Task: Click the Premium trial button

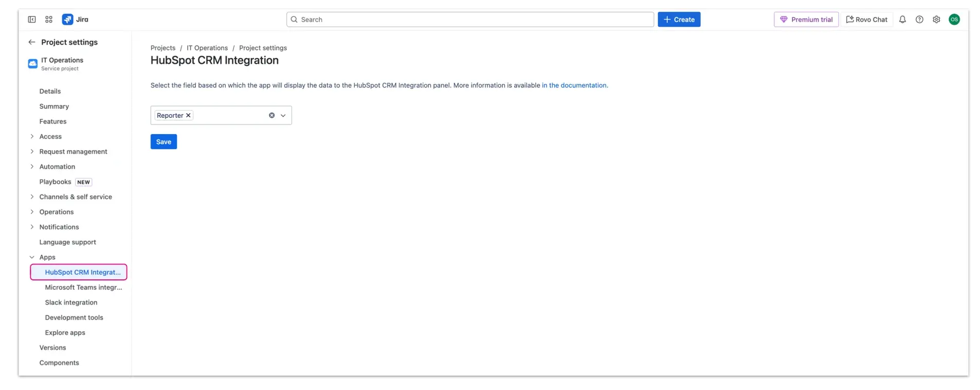Action: tap(806, 20)
